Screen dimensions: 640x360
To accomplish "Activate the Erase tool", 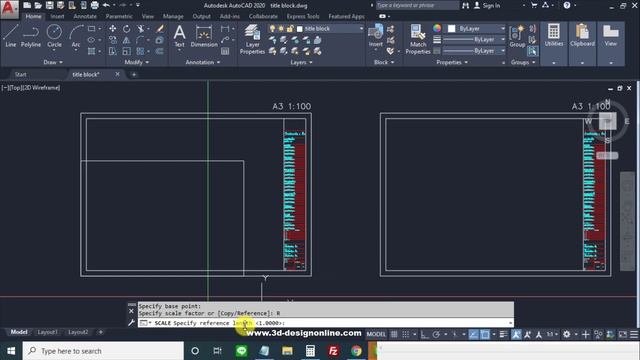I will pos(160,29).
